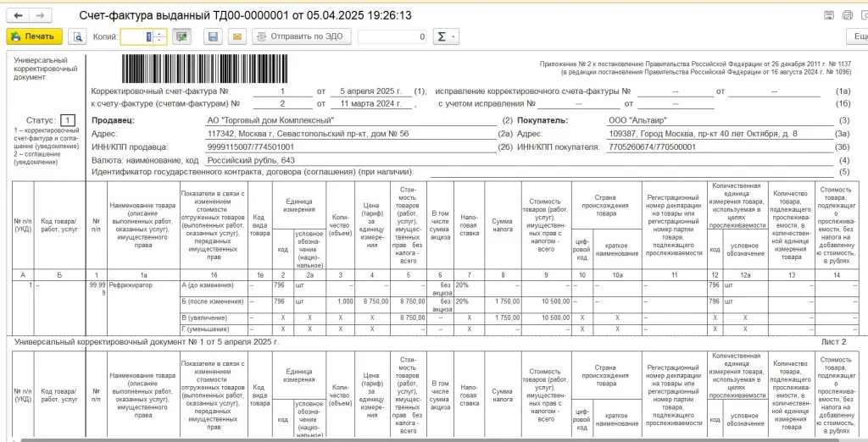Click the title Счет-фактура выданный ТД00-0000001
Viewport: 868px width, 442px height.
pos(246,15)
